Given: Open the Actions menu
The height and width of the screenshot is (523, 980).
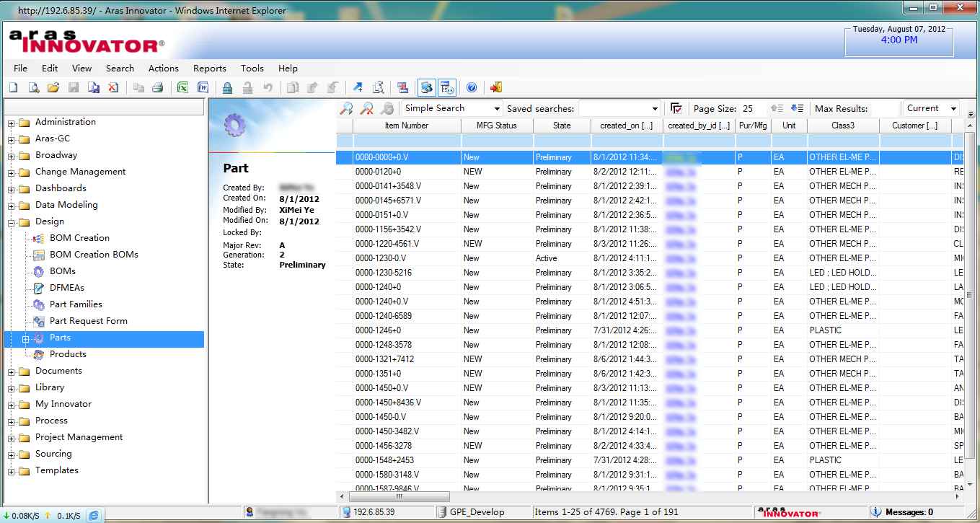Looking at the screenshot, I should 164,69.
